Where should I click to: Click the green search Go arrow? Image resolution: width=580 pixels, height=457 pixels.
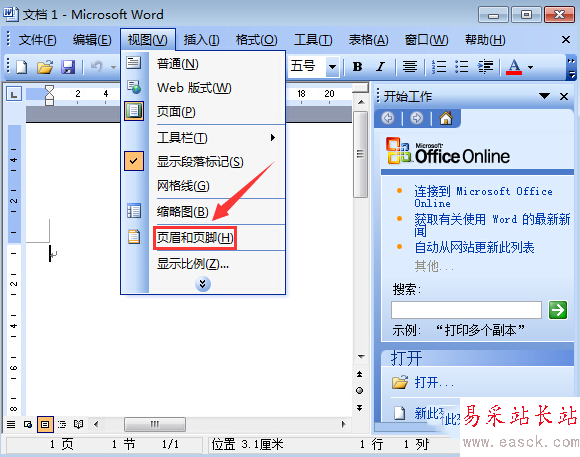tap(558, 310)
